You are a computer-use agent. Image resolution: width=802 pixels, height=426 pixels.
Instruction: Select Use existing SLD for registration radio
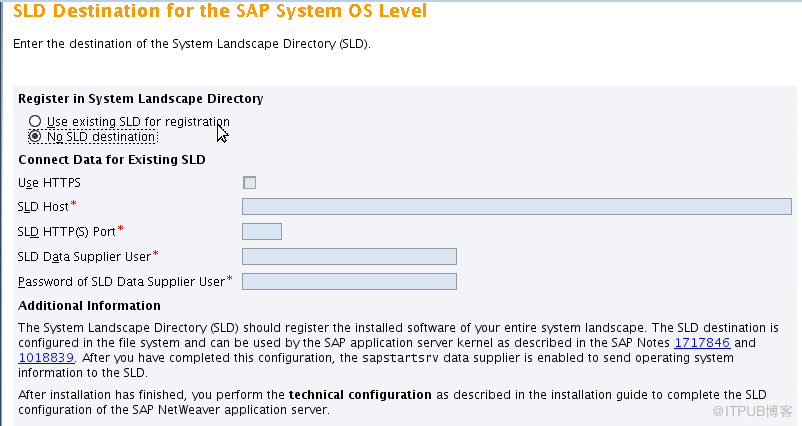coord(35,121)
